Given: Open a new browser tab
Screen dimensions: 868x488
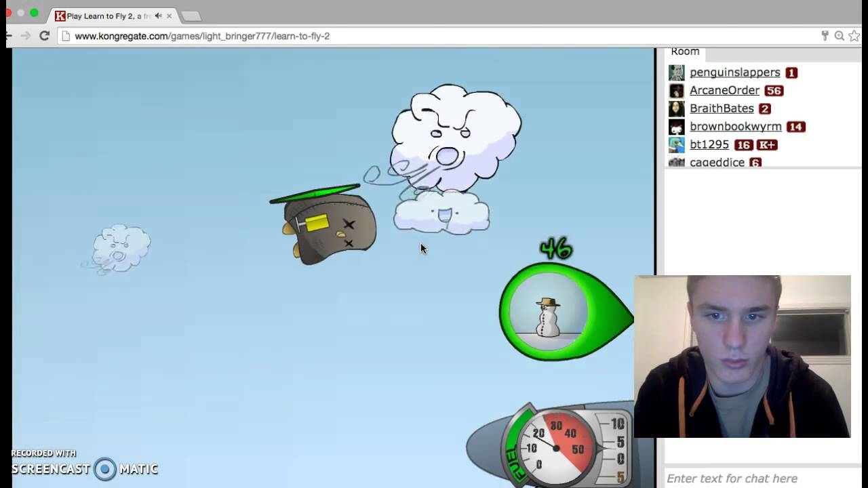Looking at the screenshot, I should tap(191, 16).
